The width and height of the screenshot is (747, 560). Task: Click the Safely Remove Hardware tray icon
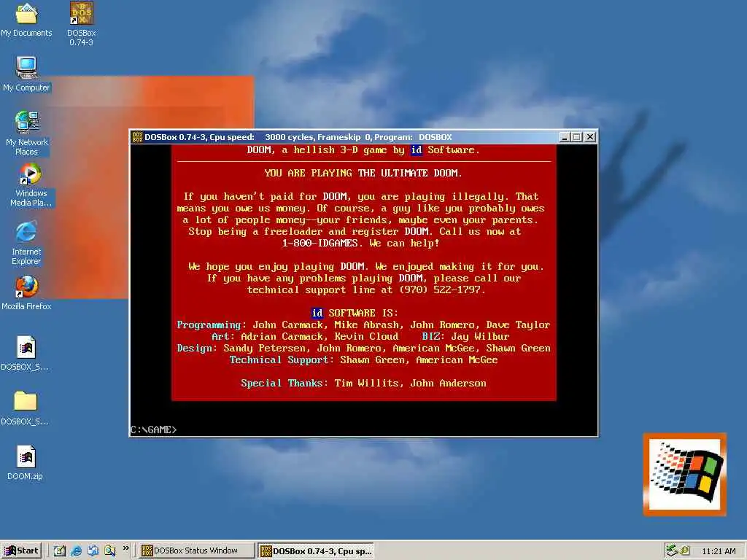click(672, 551)
